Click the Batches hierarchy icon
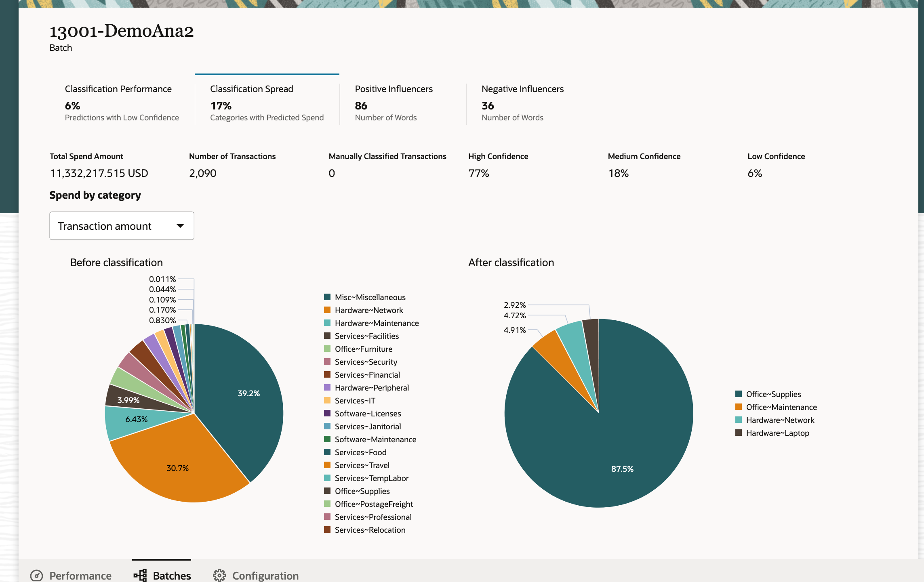The height and width of the screenshot is (582, 924). pos(140,576)
